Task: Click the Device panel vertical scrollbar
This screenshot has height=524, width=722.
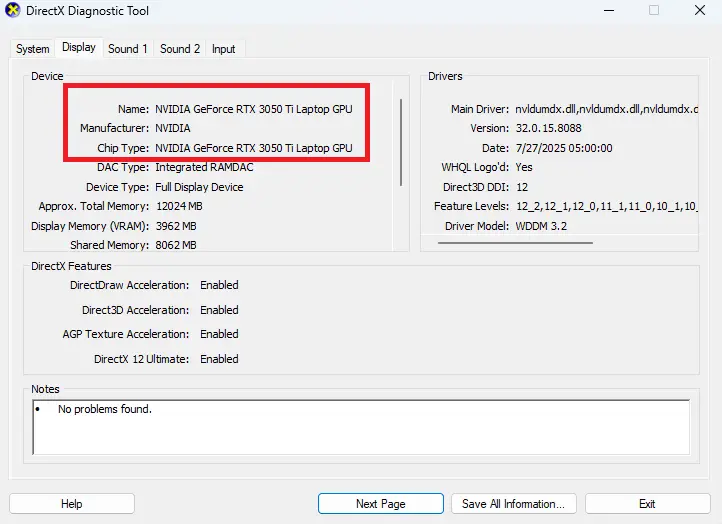Action: 401,142
